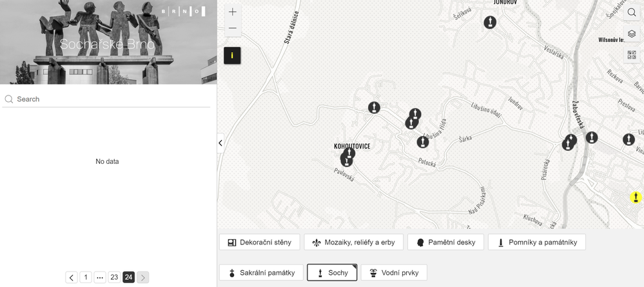Focus the Search input field
Screen dimensions: 644x287
(110, 99)
